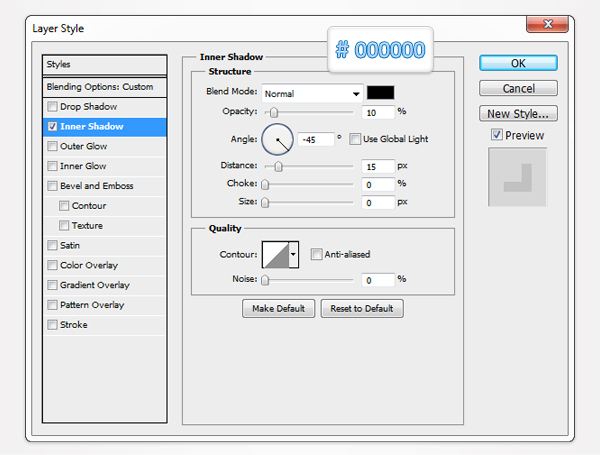Screen dimensions: 600x455
Task: Uncheck the Preview checkbox
Action: (497, 135)
